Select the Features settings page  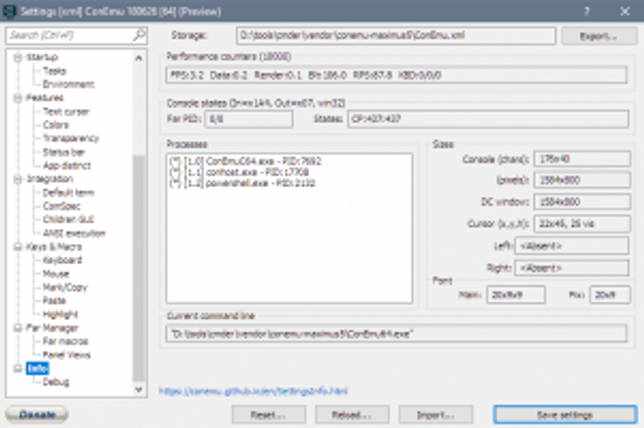(44, 98)
